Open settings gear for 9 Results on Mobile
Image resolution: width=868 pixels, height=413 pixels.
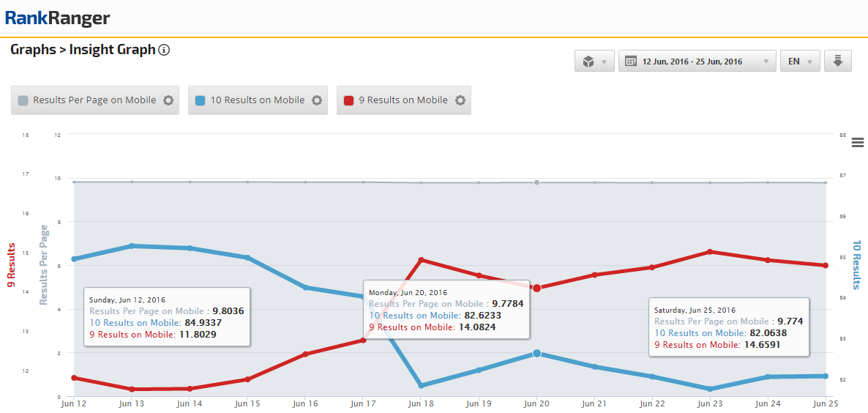click(460, 100)
